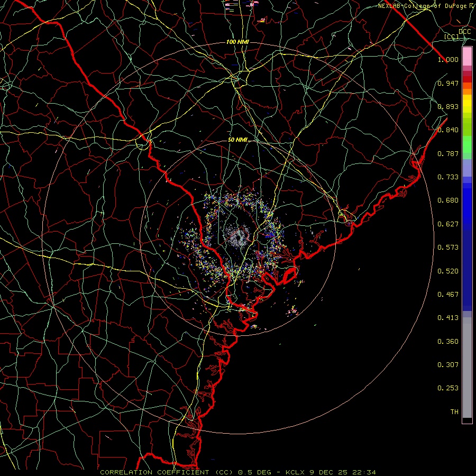The height and width of the screenshot is (476, 476).
Task: Click the pink 1.000 segment of color bar
Action: coord(467,56)
